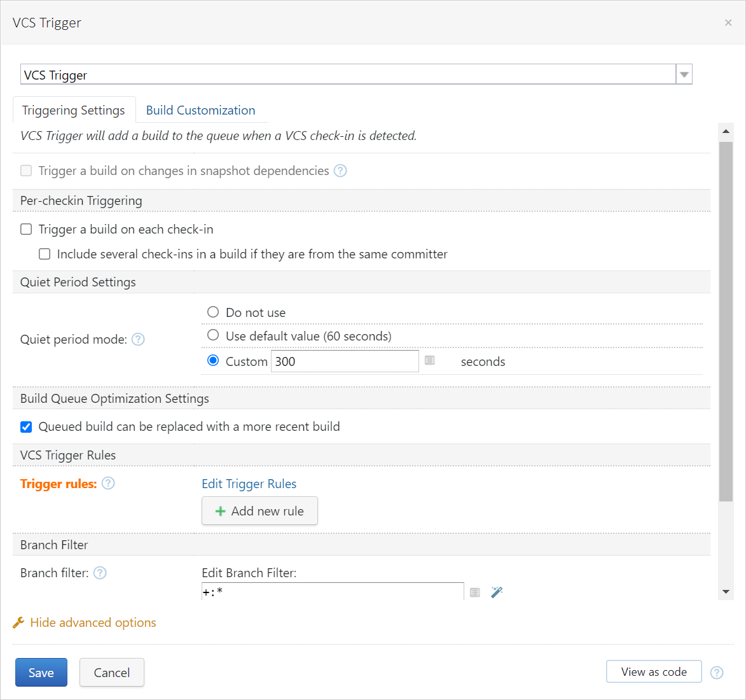Image resolution: width=746 pixels, height=700 pixels.
Task: Switch to the Build Customization tab
Action: pyautogui.click(x=201, y=109)
